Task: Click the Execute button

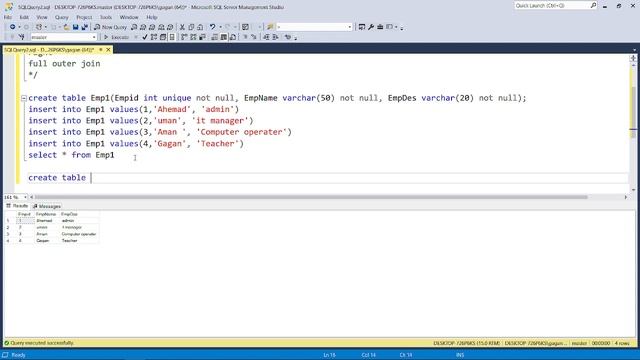Action: [116, 37]
